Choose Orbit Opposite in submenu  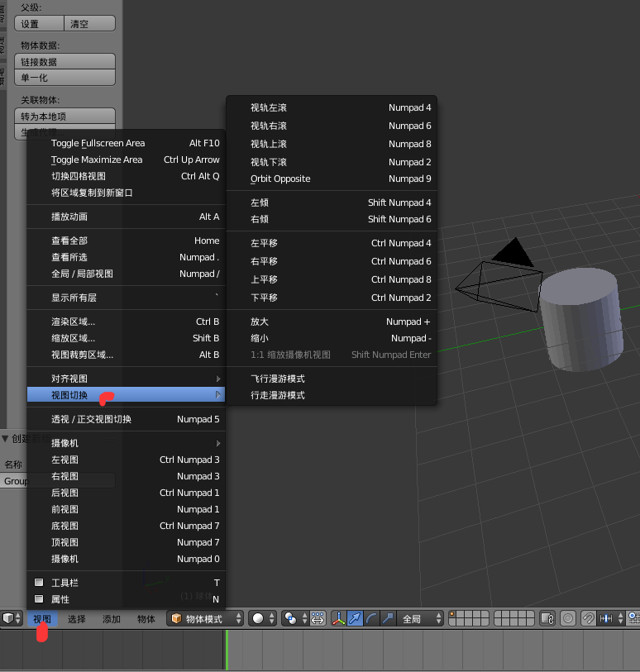[x=332, y=179]
